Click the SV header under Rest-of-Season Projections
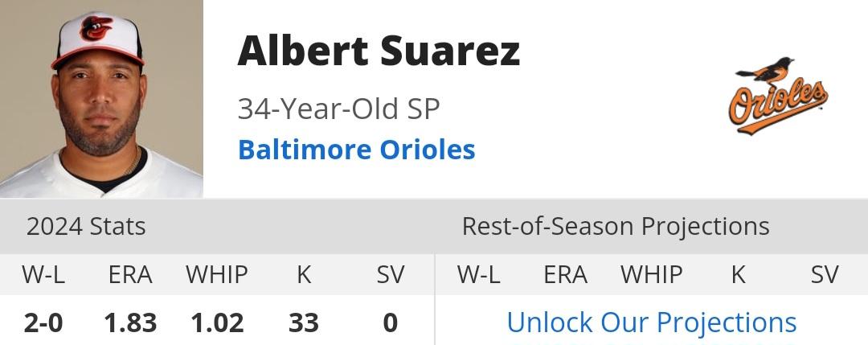868x345 pixels. pyautogui.click(x=825, y=275)
